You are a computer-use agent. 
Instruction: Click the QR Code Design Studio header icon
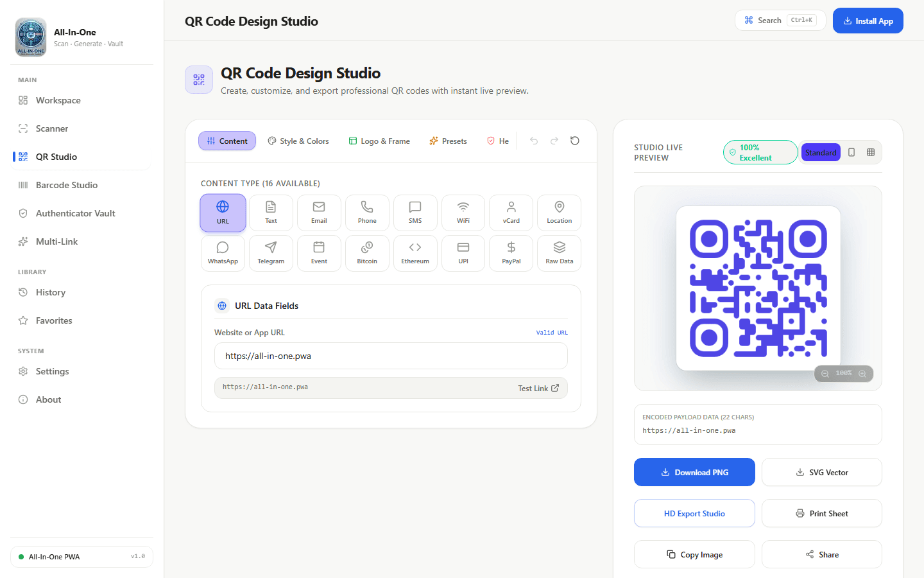(x=199, y=80)
